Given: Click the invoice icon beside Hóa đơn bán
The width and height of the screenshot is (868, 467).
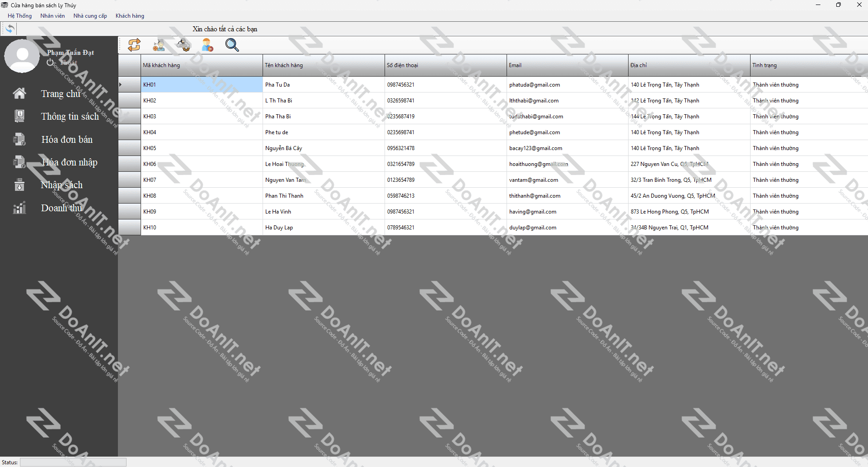Looking at the screenshot, I should tap(20, 139).
